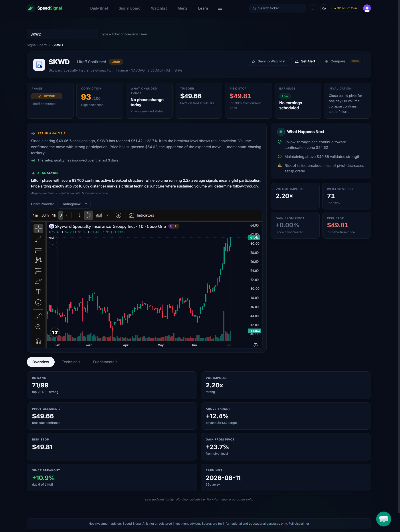Toggle the magnet snap mode
The width and height of the screenshot is (400, 532).
click(x=38, y=341)
